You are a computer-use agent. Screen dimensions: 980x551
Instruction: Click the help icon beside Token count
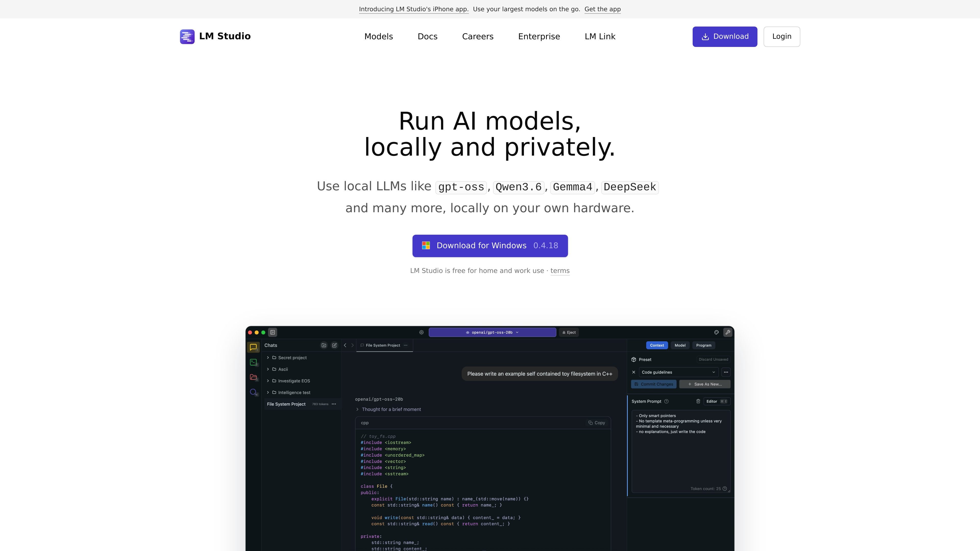coord(725,489)
